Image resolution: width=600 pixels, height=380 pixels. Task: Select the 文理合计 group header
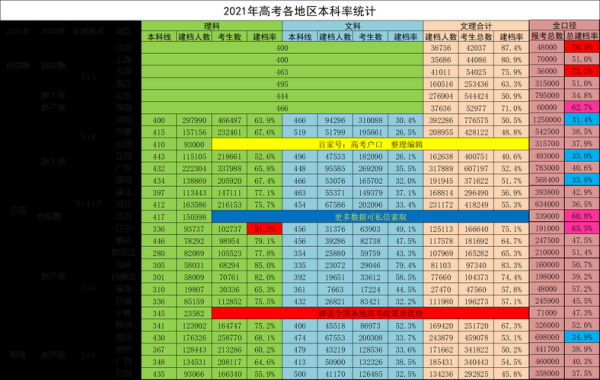[x=476, y=26]
